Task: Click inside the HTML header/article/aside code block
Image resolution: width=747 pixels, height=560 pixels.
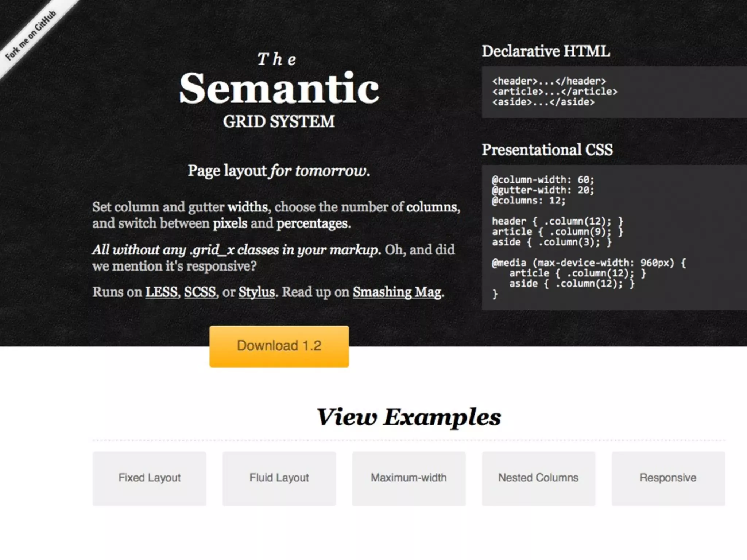Action: pyautogui.click(x=554, y=92)
